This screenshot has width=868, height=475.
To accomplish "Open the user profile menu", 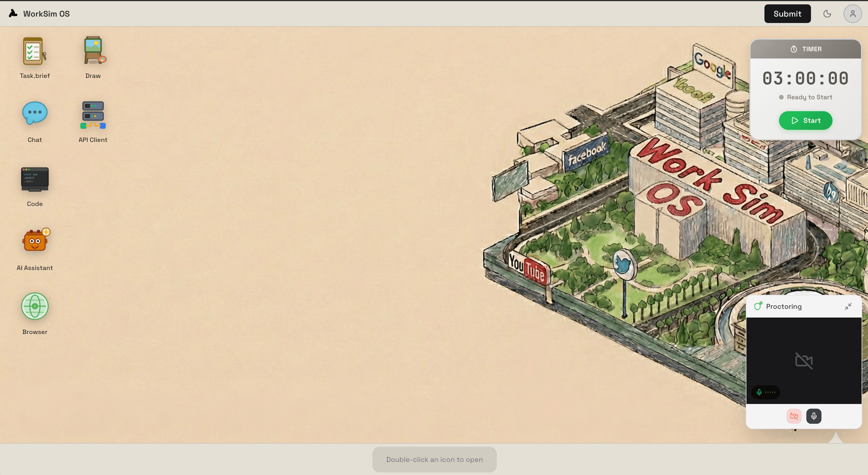I will pyautogui.click(x=852, y=13).
